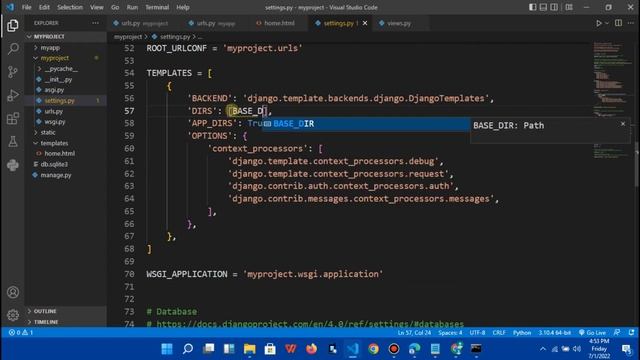The image size is (640, 360).
Task: Open the Run menu
Action: (132, 7)
